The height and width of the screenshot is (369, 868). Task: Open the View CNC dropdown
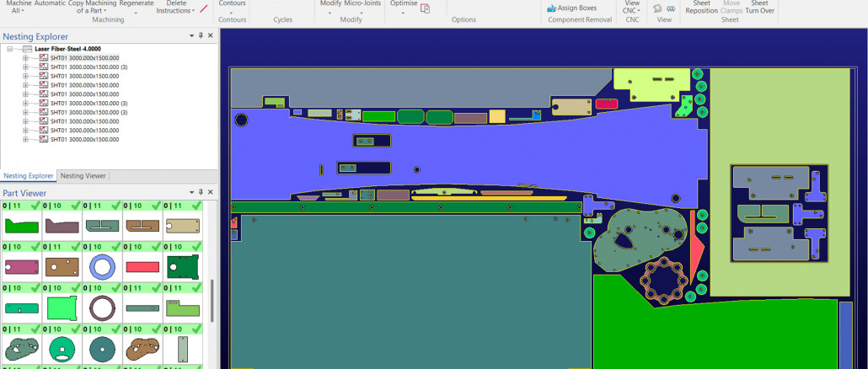coord(631,11)
